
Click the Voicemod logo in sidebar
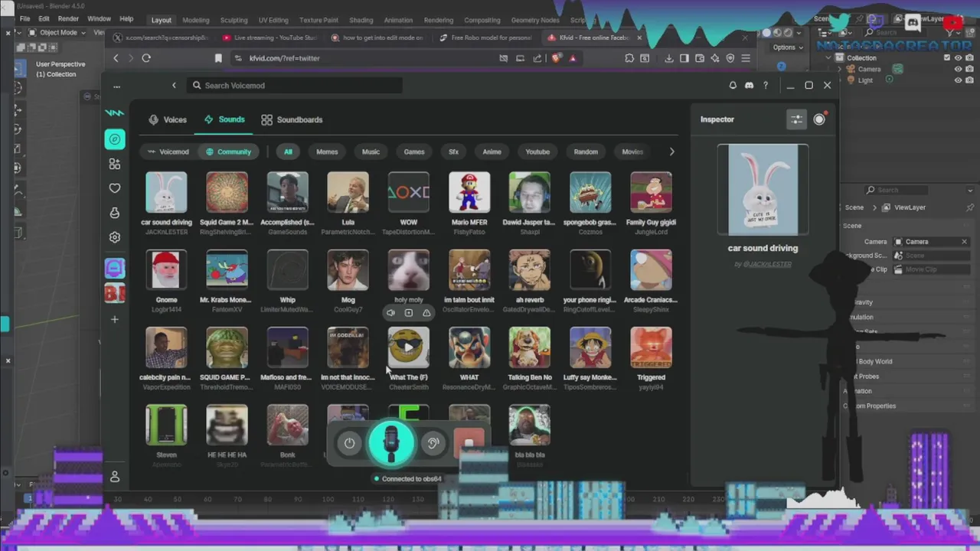[x=115, y=113]
